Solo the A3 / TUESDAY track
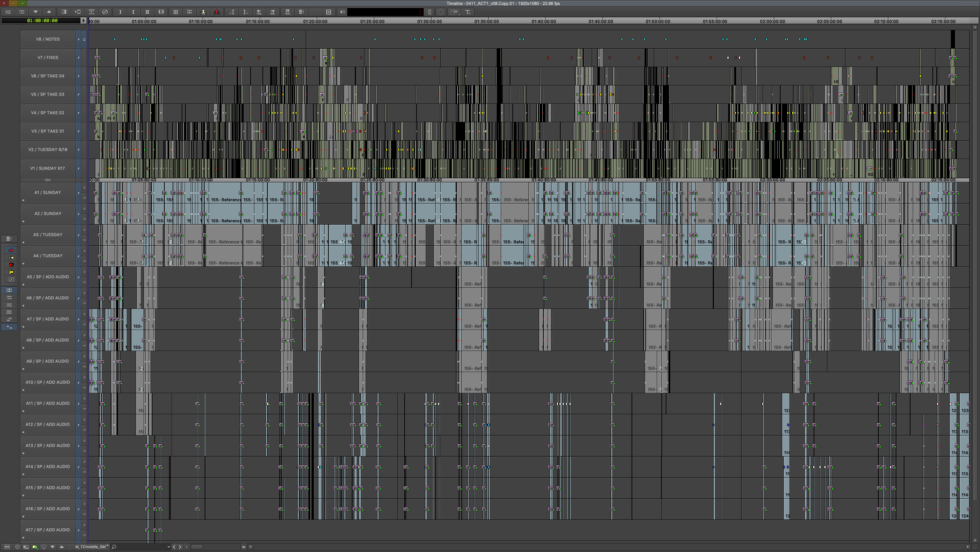This screenshot has height=552, width=980. tap(84, 230)
